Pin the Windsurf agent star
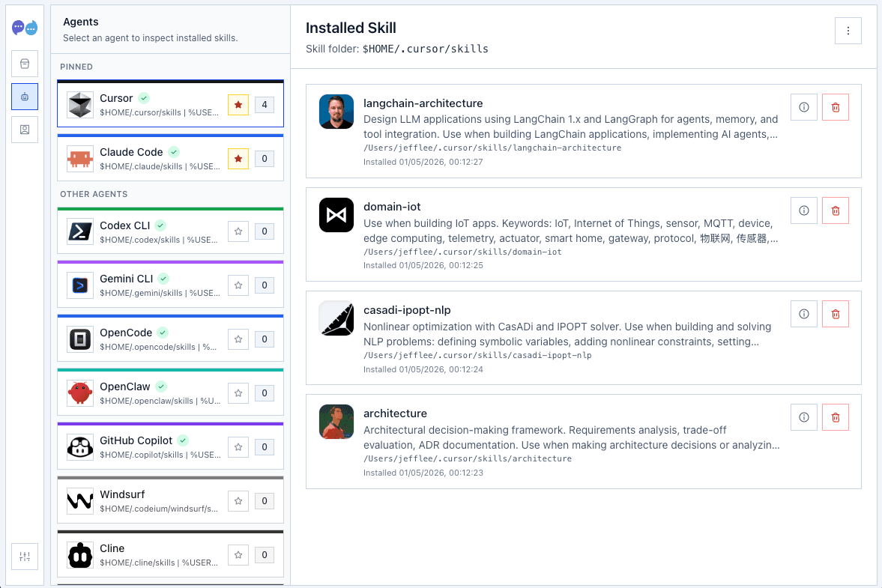Viewport: 882px width, 588px height. 238,501
